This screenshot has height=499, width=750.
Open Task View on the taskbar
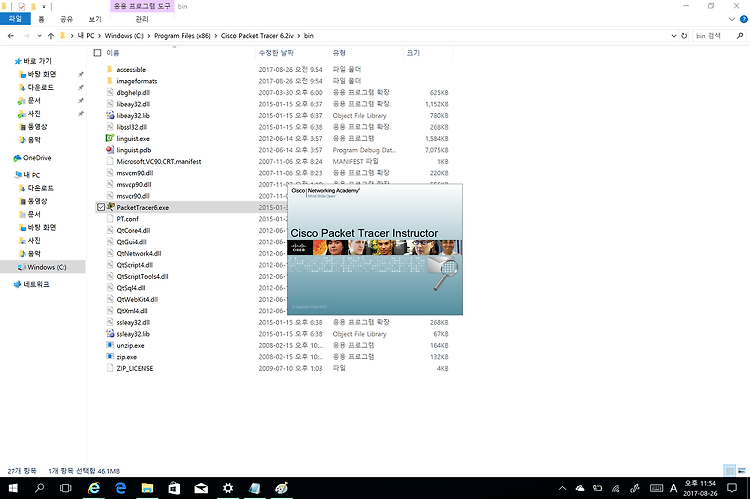66,488
